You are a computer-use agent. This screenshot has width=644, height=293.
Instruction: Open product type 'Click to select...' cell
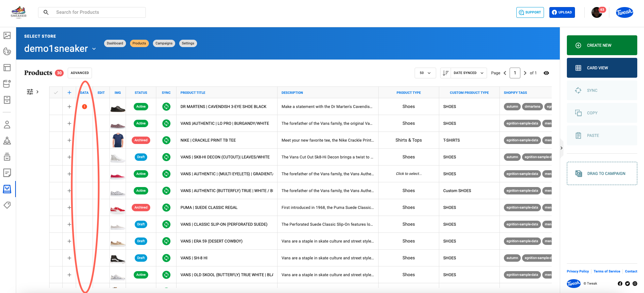click(409, 174)
